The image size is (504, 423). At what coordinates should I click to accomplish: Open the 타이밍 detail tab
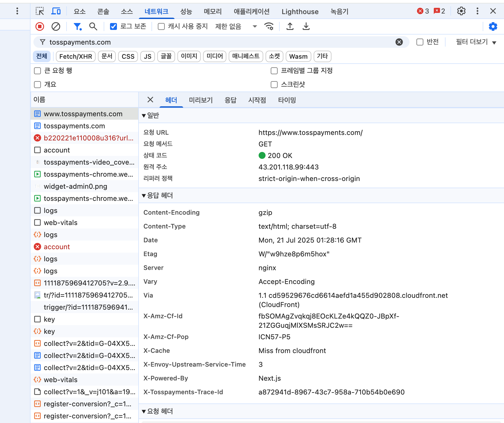[287, 100]
